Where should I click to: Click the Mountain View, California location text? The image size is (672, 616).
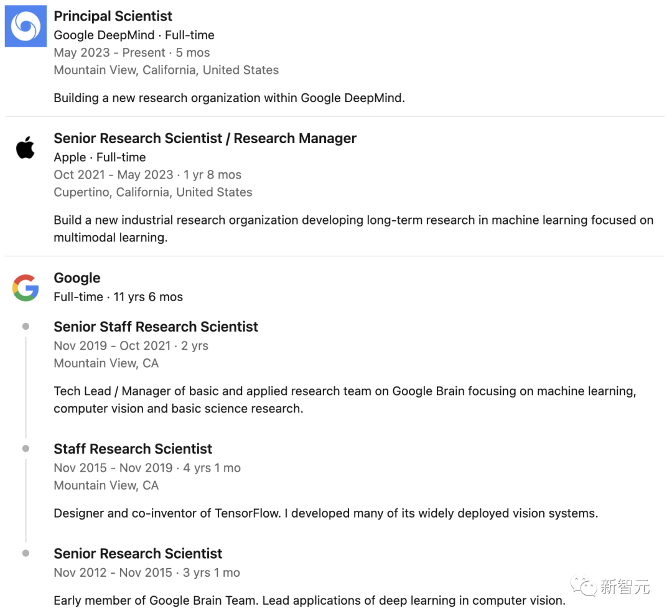[166, 70]
